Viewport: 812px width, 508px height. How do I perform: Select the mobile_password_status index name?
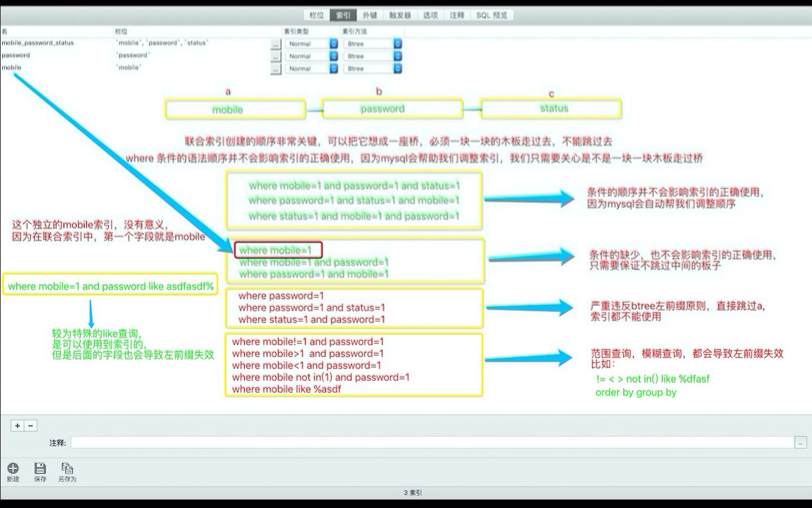click(x=38, y=43)
